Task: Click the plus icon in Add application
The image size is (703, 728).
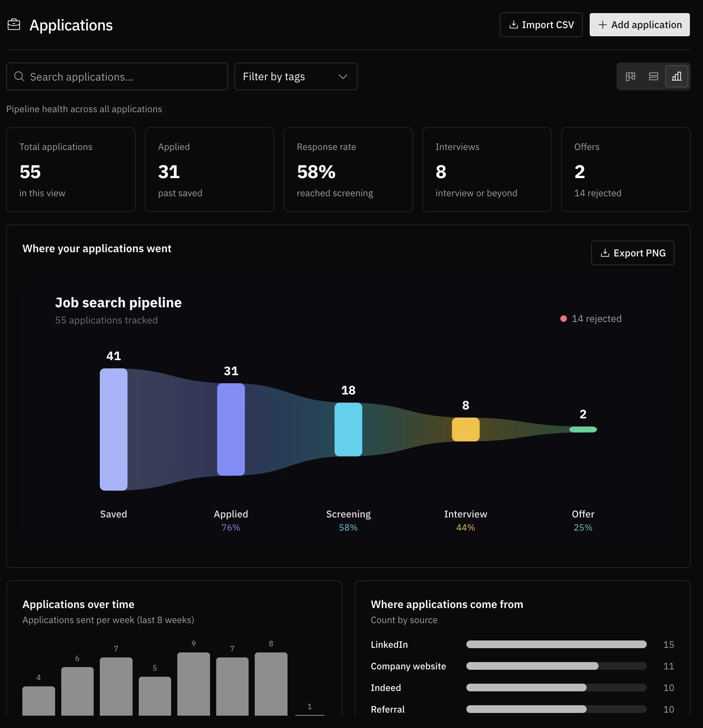Action: [x=603, y=25]
